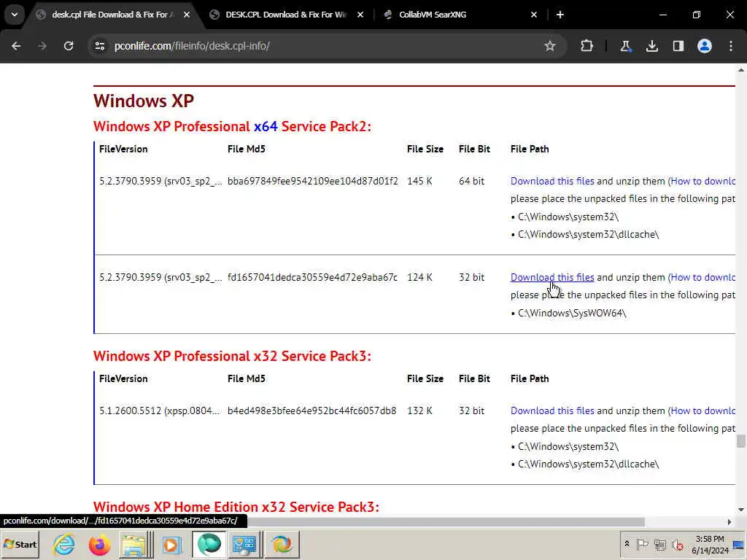Screen dimensions: 747x560
Task: Expand the tab search dropdown
Action: point(15,15)
